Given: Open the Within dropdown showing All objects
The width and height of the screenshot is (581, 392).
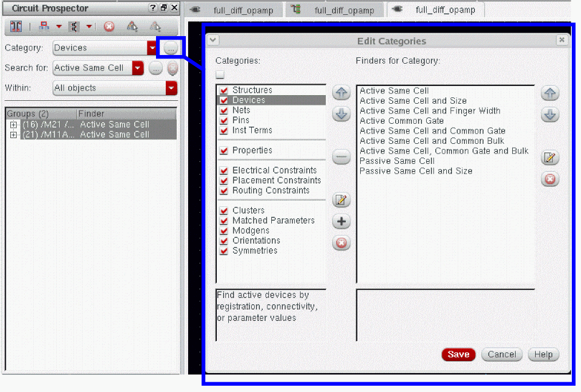Looking at the screenshot, I should (x=115, y=88).
